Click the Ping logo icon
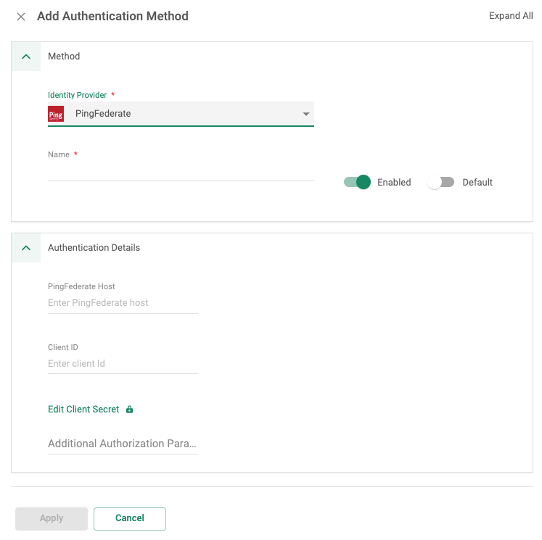The image size is (542, 540). pos(56,114)
